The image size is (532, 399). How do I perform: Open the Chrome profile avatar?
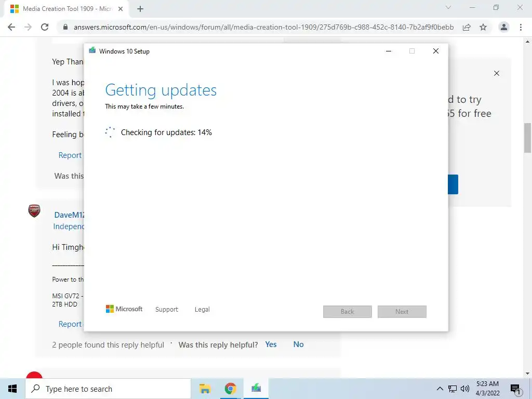[504, 27]
